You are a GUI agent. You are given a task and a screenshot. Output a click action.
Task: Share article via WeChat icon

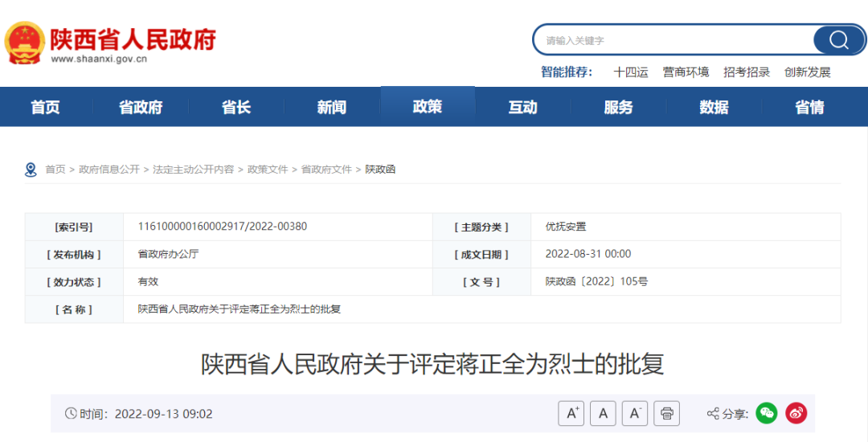point(767,413)
